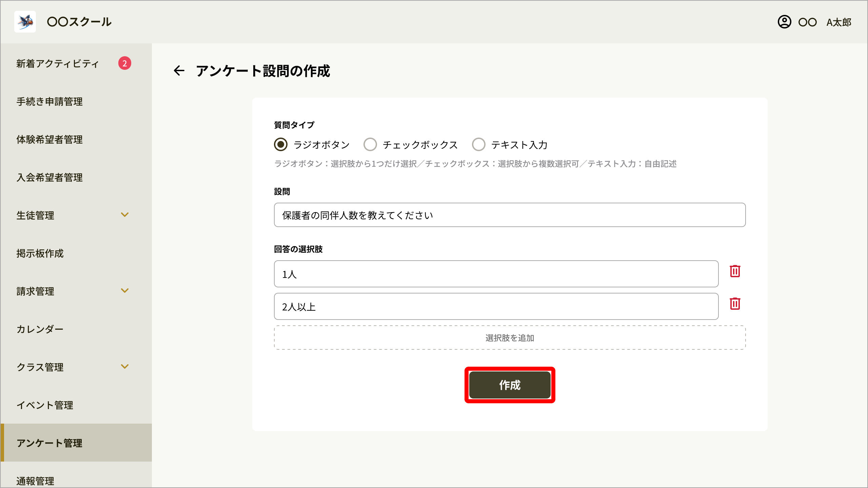This screenshot has height=488, width=868.
Task: Expand the 請求管理 menu chevron
Action: tap(125, 290)
